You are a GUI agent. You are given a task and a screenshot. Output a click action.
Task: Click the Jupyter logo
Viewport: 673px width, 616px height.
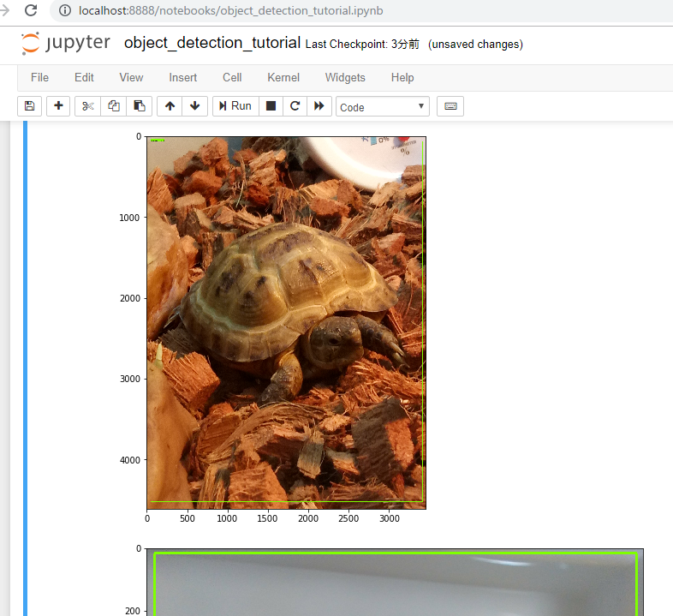click(x=66, y=44)
